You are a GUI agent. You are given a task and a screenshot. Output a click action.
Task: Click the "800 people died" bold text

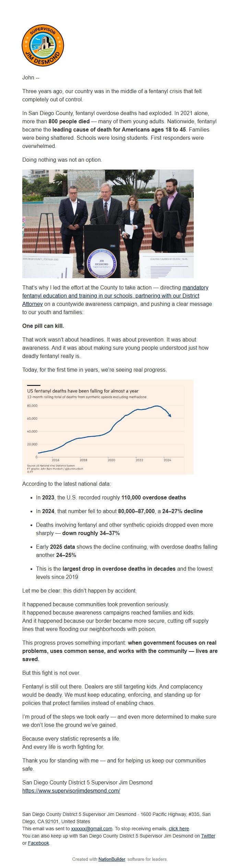point(69,121)
